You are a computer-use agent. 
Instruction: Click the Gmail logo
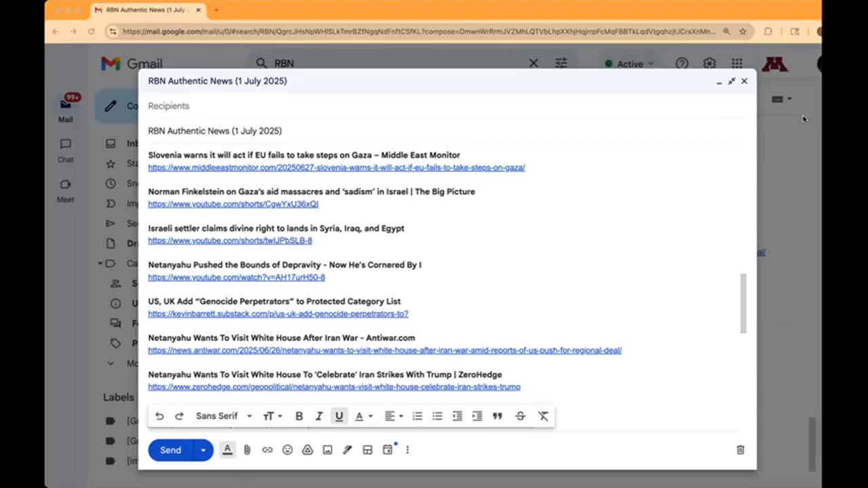pyautogui.click(x=132, y=64)
